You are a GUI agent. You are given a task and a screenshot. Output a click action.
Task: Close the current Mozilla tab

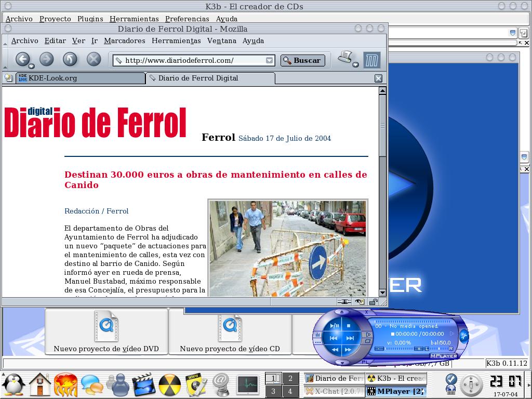(x=378, y=78)
